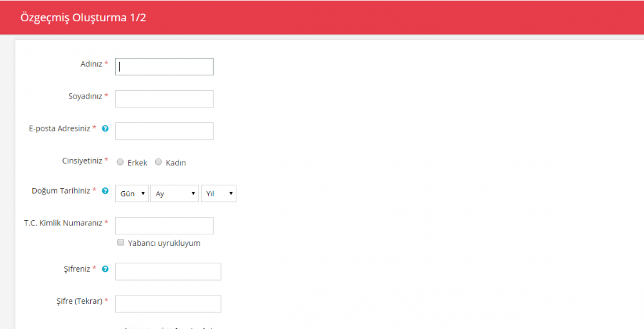
Task: Select the Erkek radio button
Action: tap(120, 162)
